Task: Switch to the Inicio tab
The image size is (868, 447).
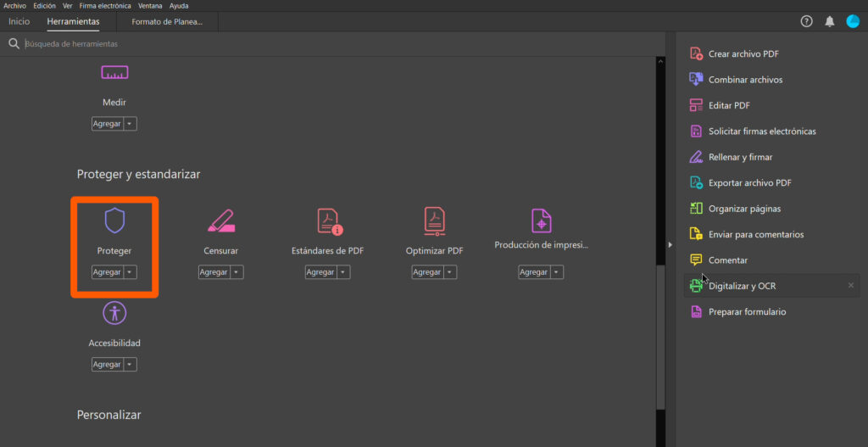Action: click(19, 21)
